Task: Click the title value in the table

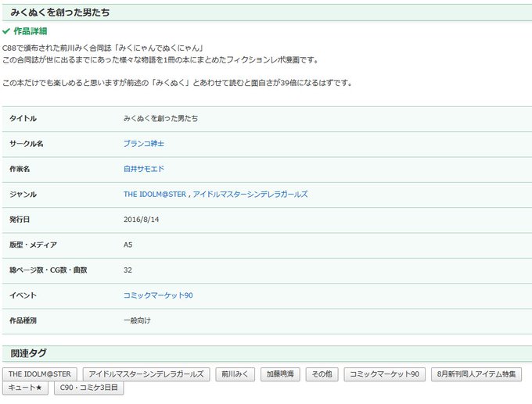Action: pos(161,118)
